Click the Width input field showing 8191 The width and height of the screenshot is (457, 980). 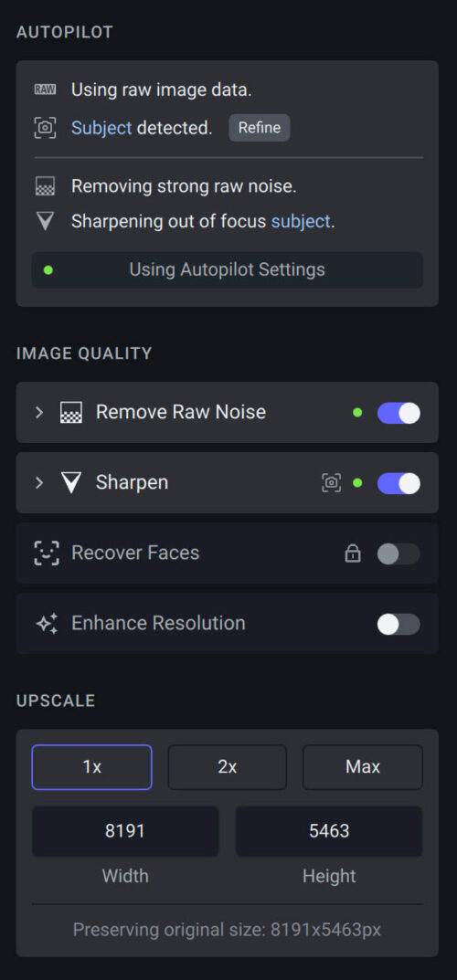coord(125,831)
